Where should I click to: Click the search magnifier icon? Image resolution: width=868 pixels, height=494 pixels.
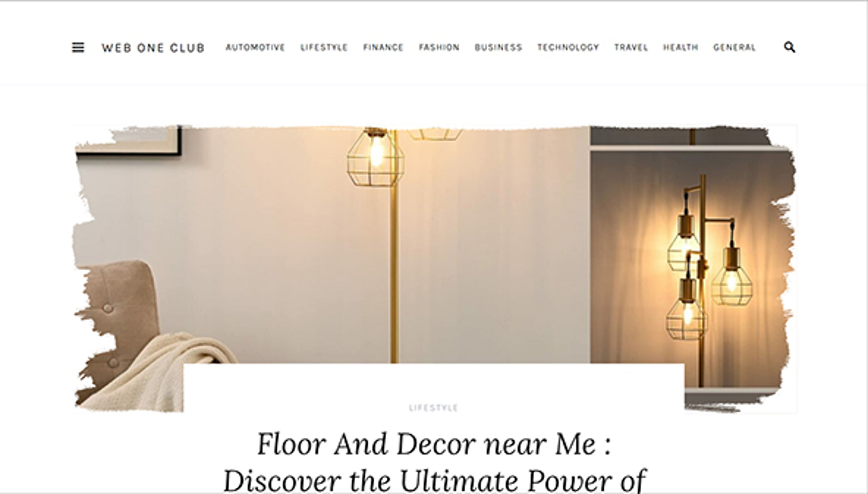point(789,47)
